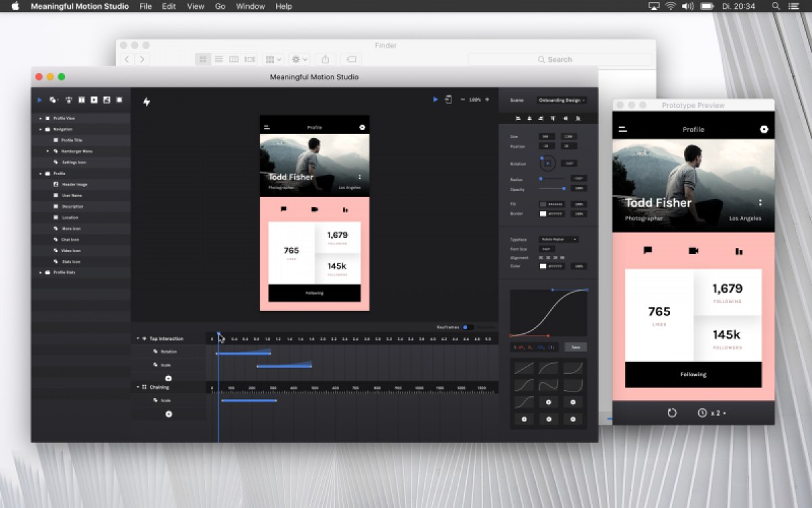812x508 pixels.
Task: Click hamburger menu in Prototype Preview
Action: pos(623,129)
